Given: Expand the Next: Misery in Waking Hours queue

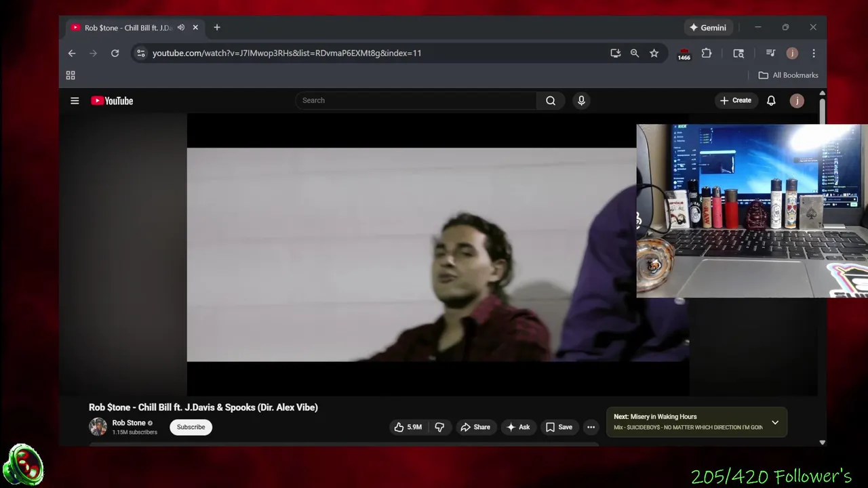Looking at the screenshot, I should [775, 422].
